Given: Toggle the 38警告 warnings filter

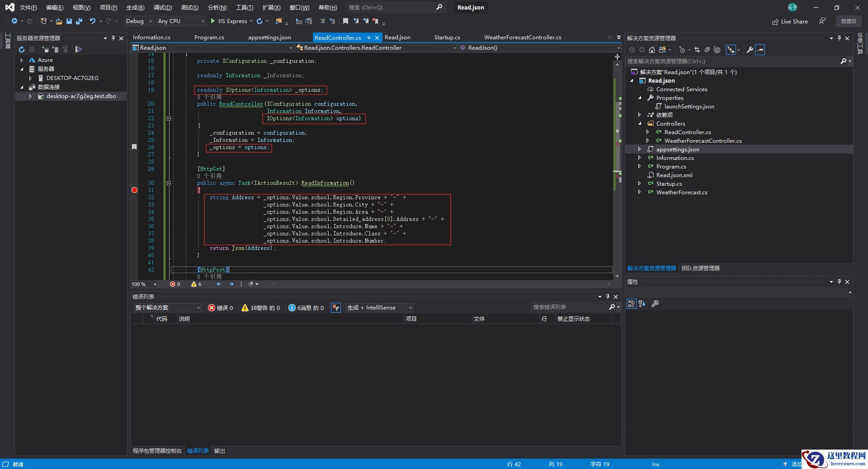Looking at the screenshot, I should click(x=260, y=308).
